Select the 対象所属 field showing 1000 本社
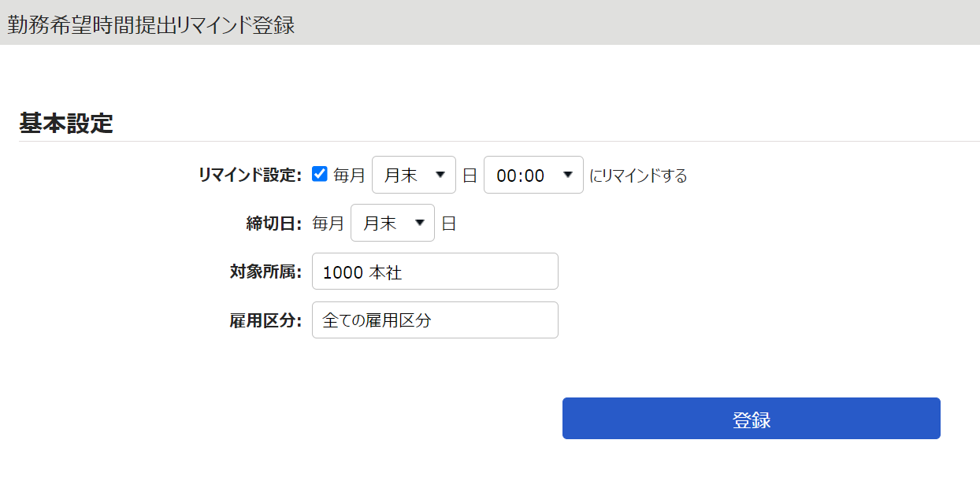Viewport: 980px width, 499px height. click(x=435, y=271)
